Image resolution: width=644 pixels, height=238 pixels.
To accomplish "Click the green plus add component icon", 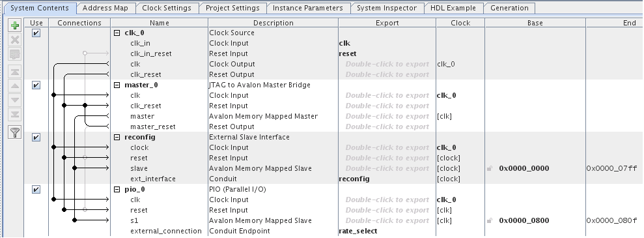I will (x=15, y=26).
